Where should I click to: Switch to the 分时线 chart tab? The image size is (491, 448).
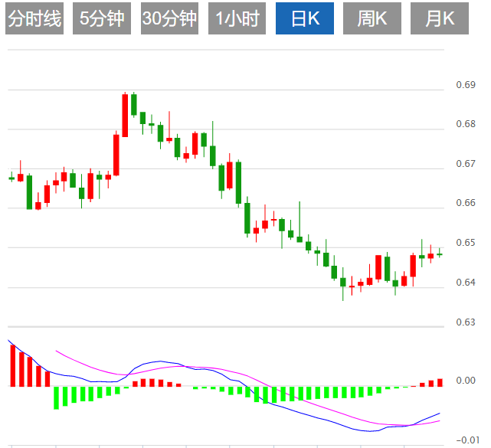34,18
